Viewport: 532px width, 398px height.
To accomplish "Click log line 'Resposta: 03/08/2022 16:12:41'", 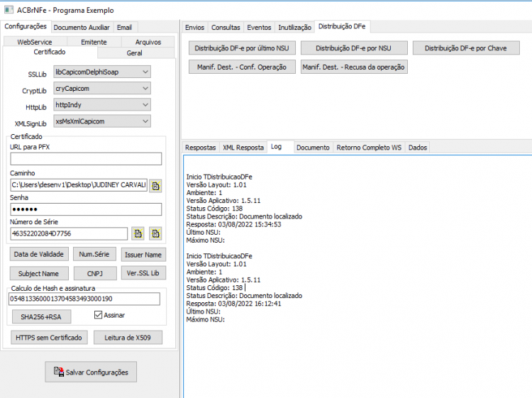I will tap(233, 304).
